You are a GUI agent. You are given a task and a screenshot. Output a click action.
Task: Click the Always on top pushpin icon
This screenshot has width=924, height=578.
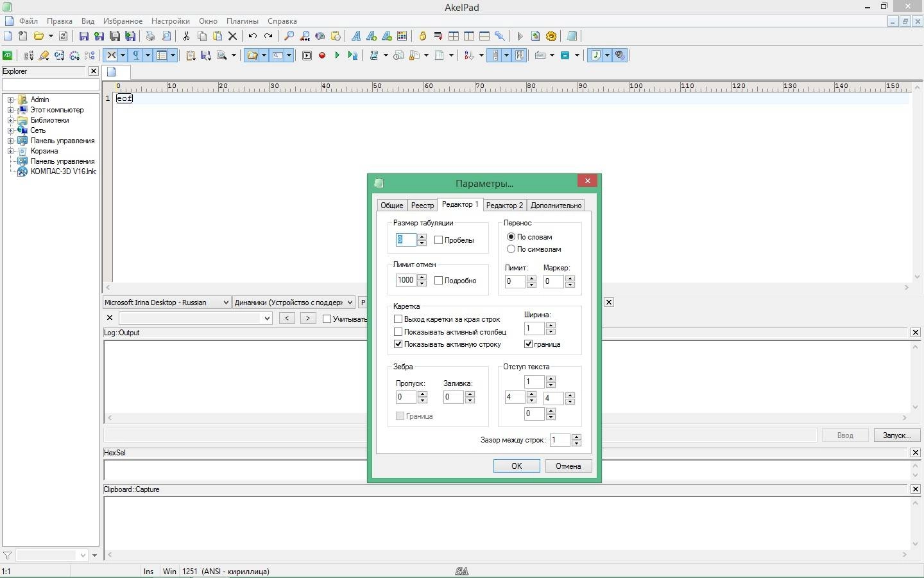pyautogui.click(x=500, y=36)
